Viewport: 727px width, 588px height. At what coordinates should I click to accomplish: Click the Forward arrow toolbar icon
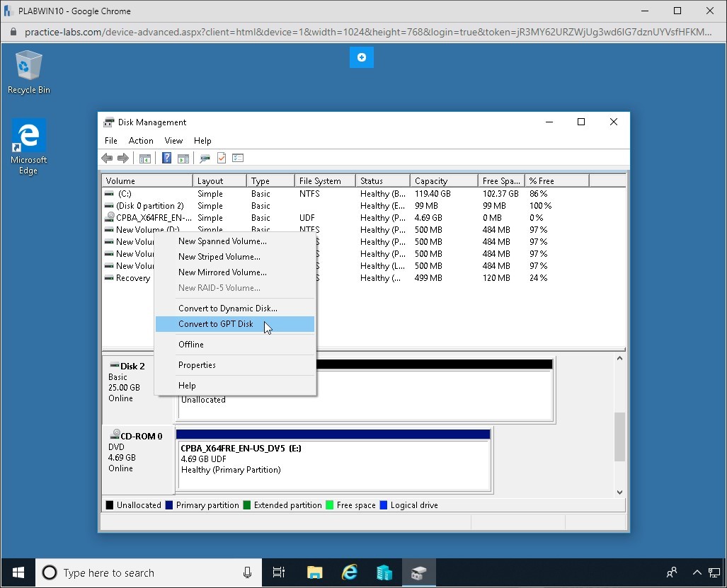[123, 158]
